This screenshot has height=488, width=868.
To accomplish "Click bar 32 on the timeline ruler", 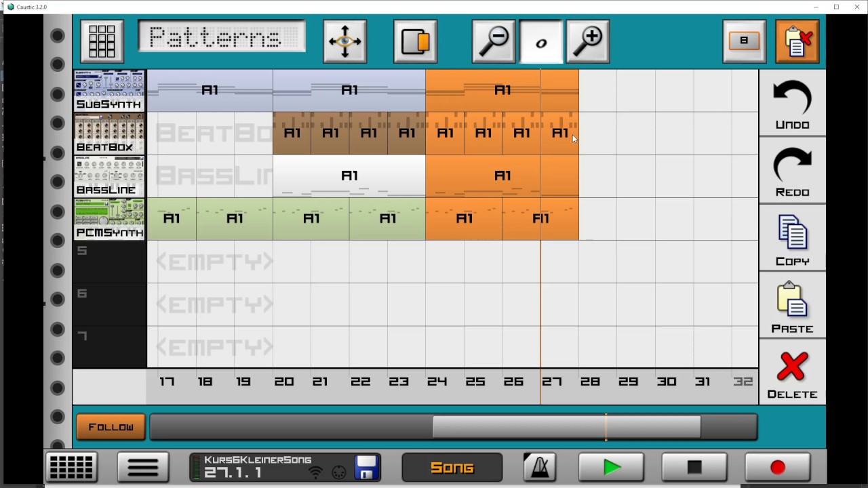I will click(743, 382).
